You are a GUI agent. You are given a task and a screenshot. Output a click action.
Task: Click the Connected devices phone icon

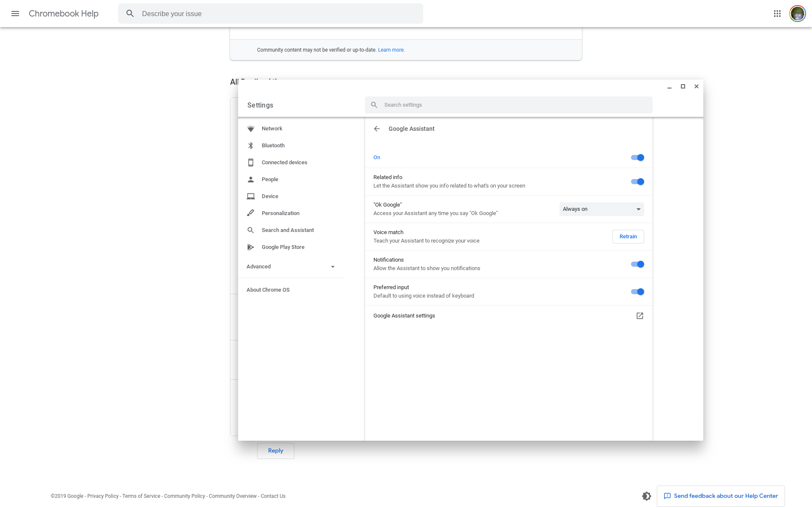[251, 163]
